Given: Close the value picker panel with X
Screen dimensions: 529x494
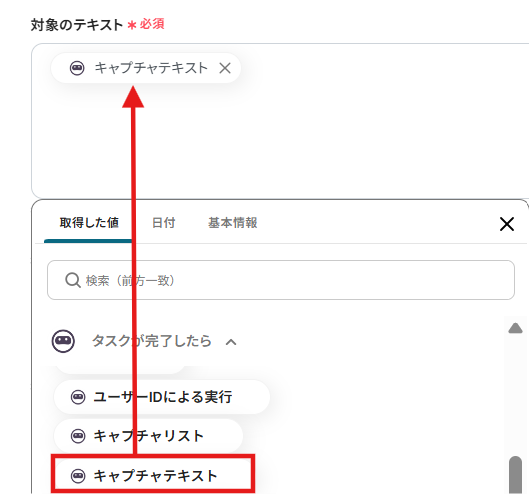Looking at the screenshot, I should click(506, 224).
